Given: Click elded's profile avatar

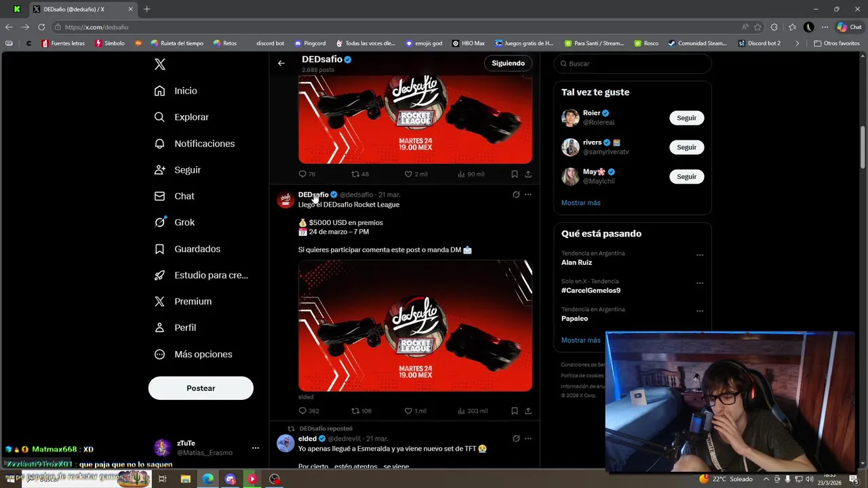Looking at the screenshot, I should (x=285, y=444).
